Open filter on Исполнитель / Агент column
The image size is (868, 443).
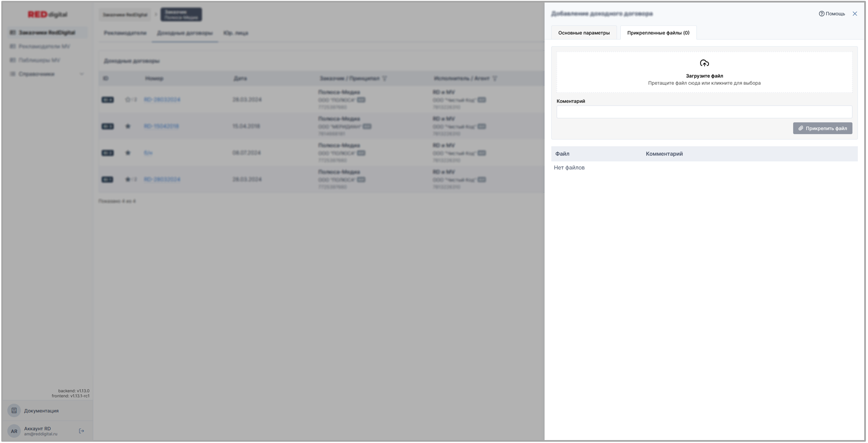(495, 78)
